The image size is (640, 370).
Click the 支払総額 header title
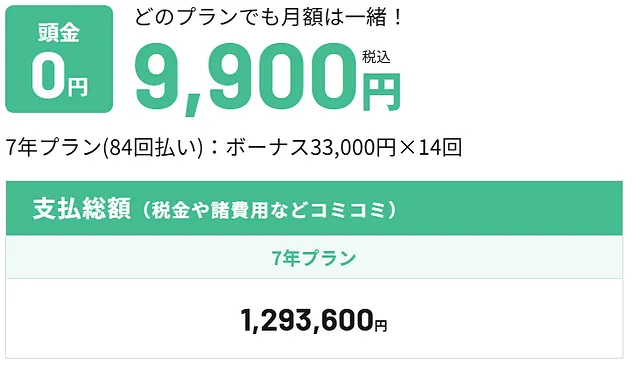point(82,208)
